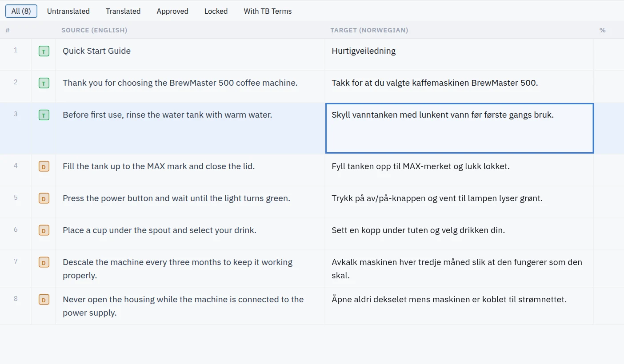Filter by Approved segments
Image resolution: width=624 pixels, height=364 pixels.
(x=172, y=11)
